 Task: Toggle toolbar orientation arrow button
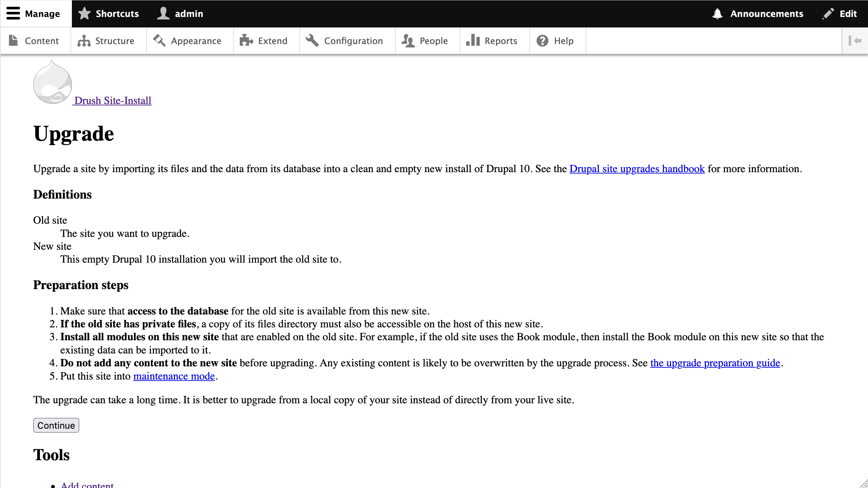(855, 41)
